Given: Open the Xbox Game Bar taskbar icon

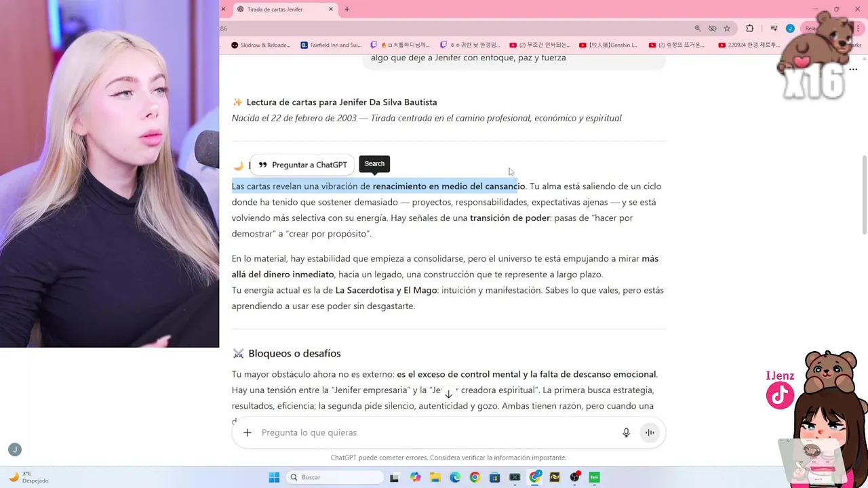Looking at the screenshot, I should (515, 477).
